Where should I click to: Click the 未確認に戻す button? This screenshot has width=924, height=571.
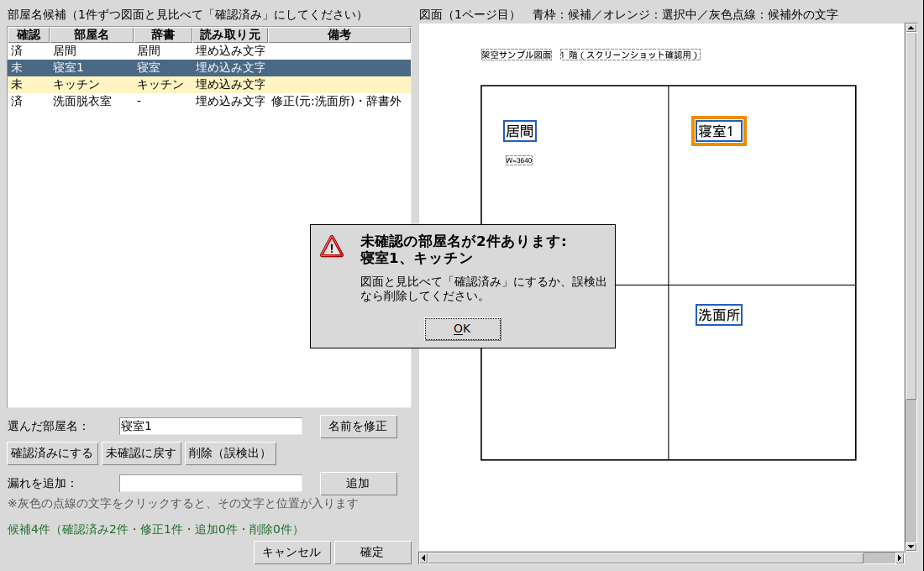pos(141,453)
